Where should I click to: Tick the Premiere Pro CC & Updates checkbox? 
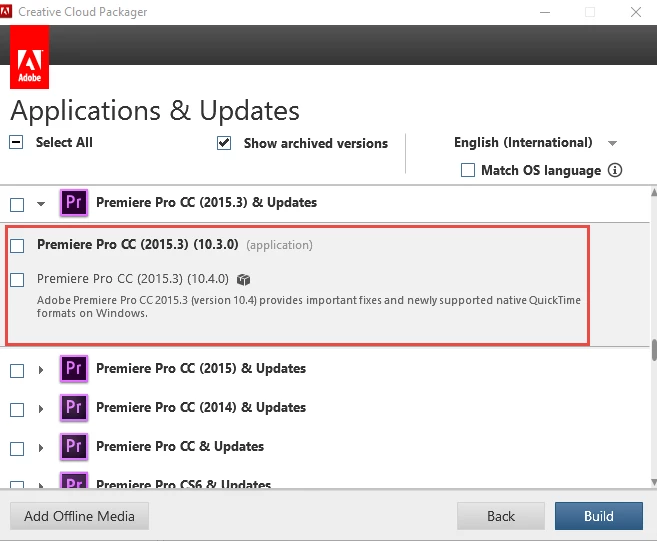point(17,448)
